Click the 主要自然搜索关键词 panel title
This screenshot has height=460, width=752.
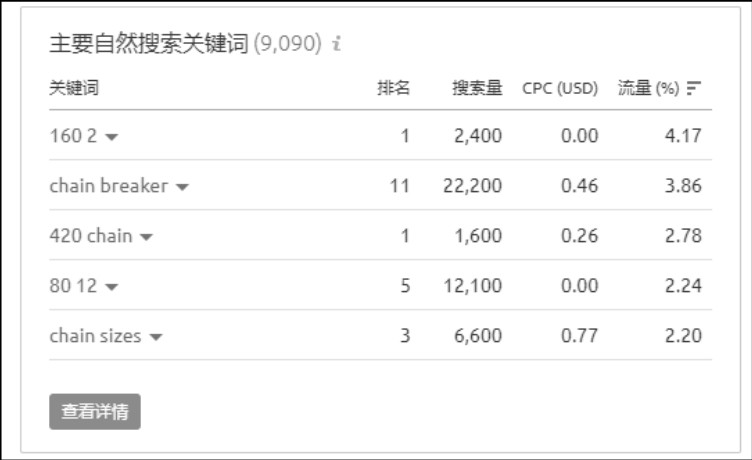(x=149, y=43)
